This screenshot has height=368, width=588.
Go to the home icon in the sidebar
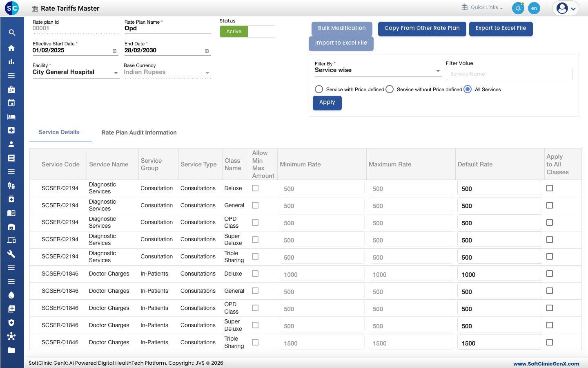tap(11, 48)
